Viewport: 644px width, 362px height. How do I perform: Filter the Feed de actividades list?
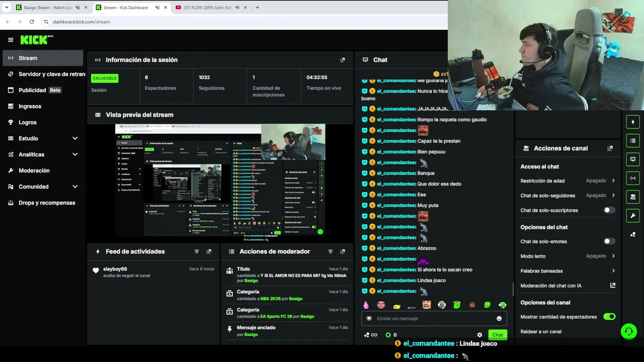click(x=197, y=251)
